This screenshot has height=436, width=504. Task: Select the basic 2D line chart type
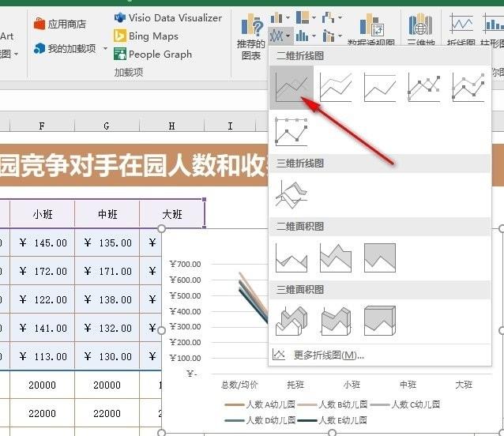click(x=291, y=88)
